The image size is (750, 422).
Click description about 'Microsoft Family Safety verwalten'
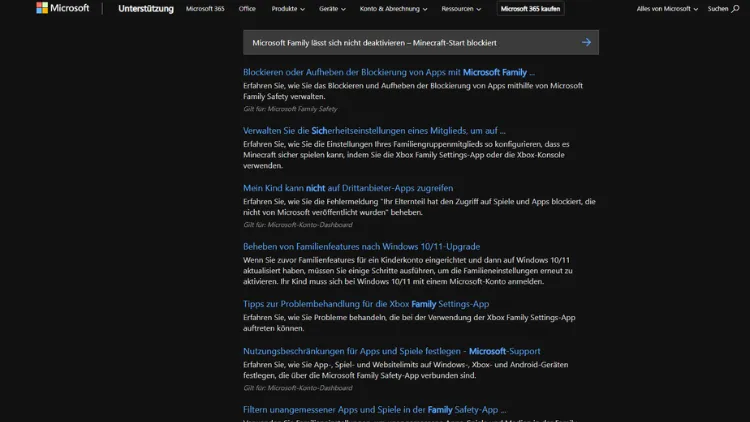pyautogui.click(x=413, y=91)
